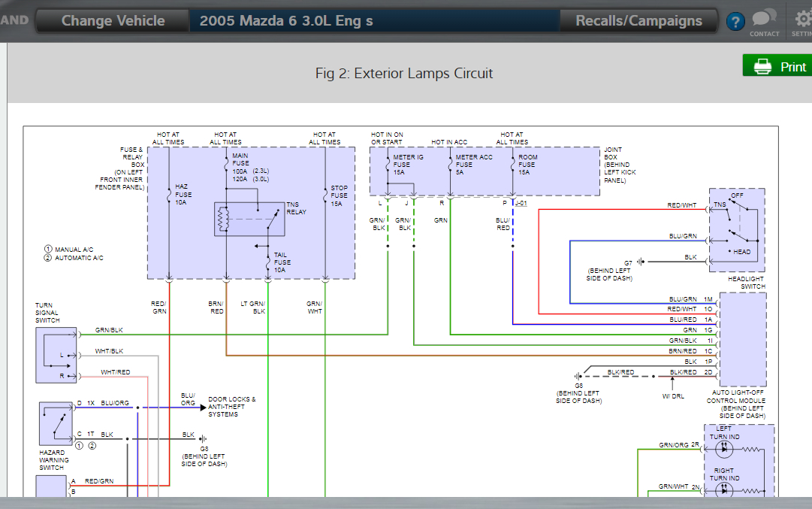Click the METER ACC FUSE 5A label
Viewport: 812px width, 509px height.
point(474,165)
